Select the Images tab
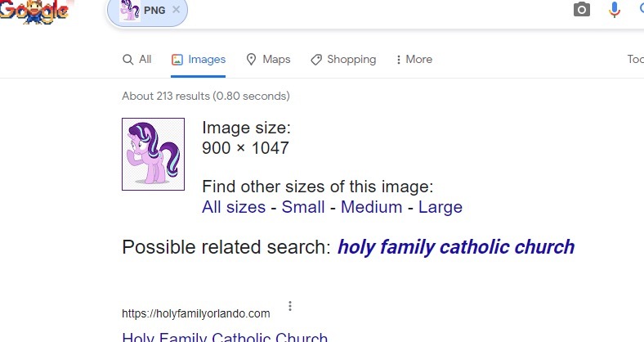 coord(199,60)
